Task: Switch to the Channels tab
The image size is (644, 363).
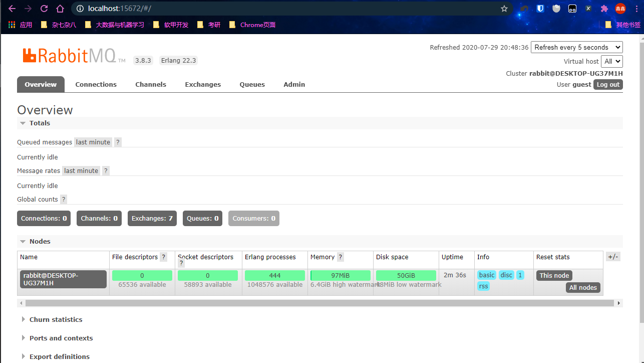Action: pyautogui.click(x=151, y=84)
